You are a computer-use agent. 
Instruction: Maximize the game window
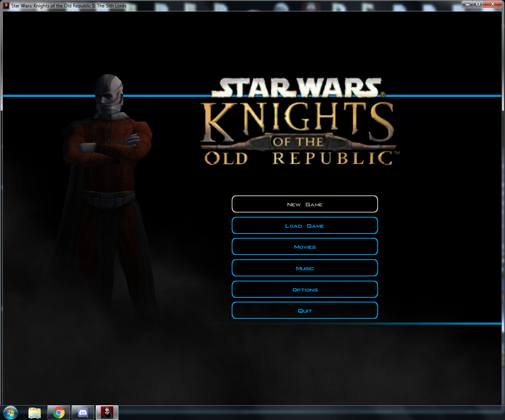pos(478,4)
